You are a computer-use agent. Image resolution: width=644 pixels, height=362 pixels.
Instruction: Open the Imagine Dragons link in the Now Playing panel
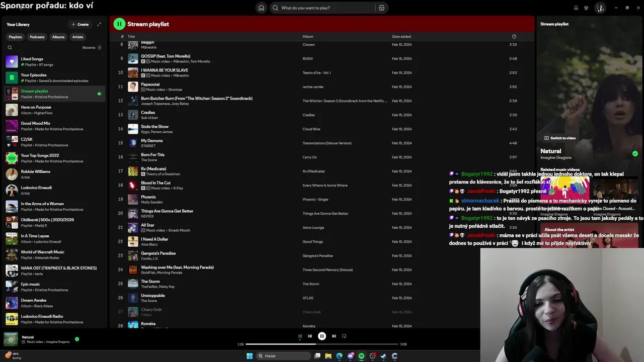556,157
